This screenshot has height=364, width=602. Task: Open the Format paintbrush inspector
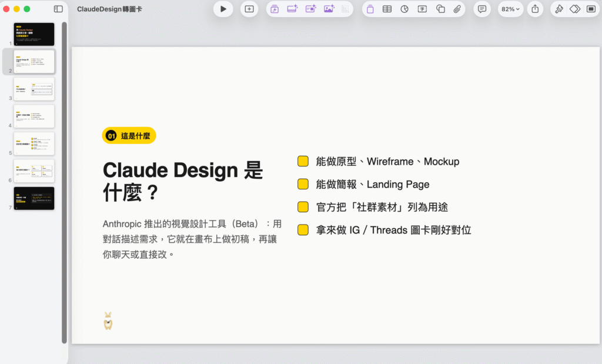tap(559, 9)
